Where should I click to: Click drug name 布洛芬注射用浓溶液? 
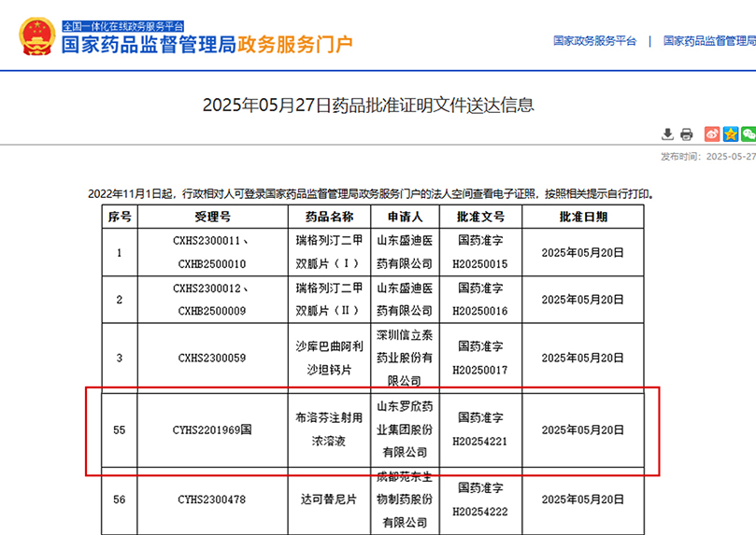[322, 430]
